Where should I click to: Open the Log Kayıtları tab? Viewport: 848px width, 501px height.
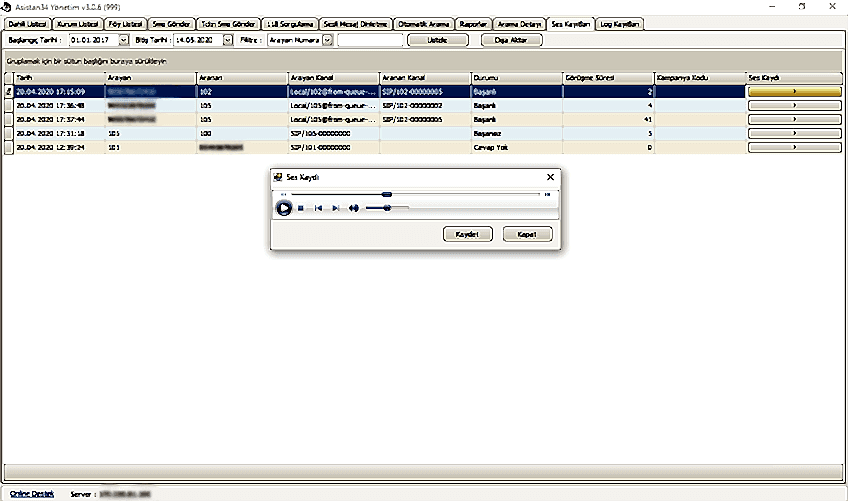tap(620, 23)
